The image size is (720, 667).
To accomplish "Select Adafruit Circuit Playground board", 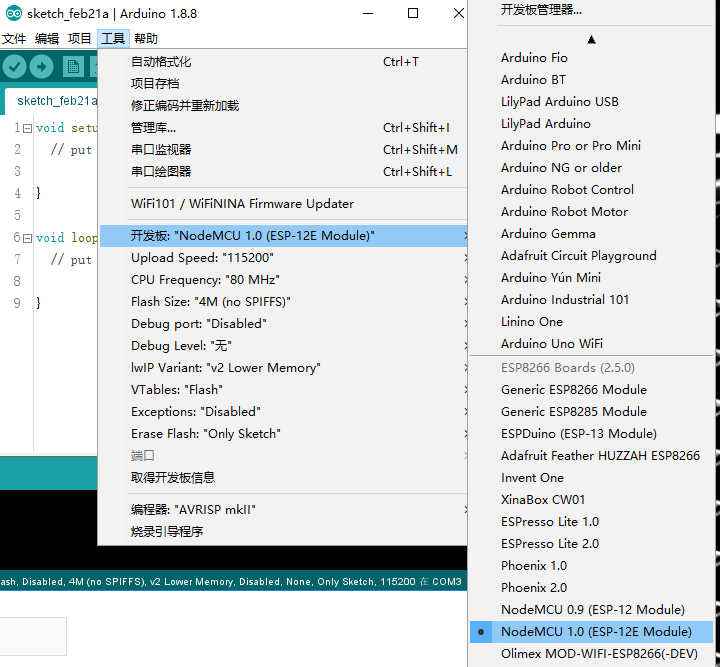I will [x=591, y=256].
